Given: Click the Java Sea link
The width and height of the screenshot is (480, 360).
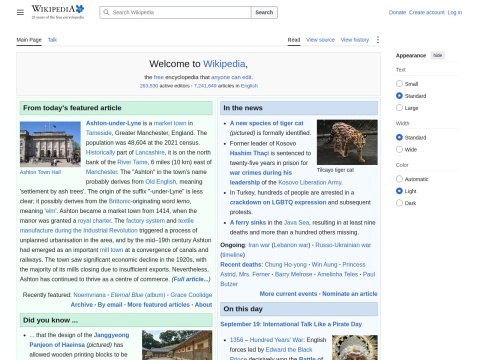Looking at the screenshot, I should point(296,222).
